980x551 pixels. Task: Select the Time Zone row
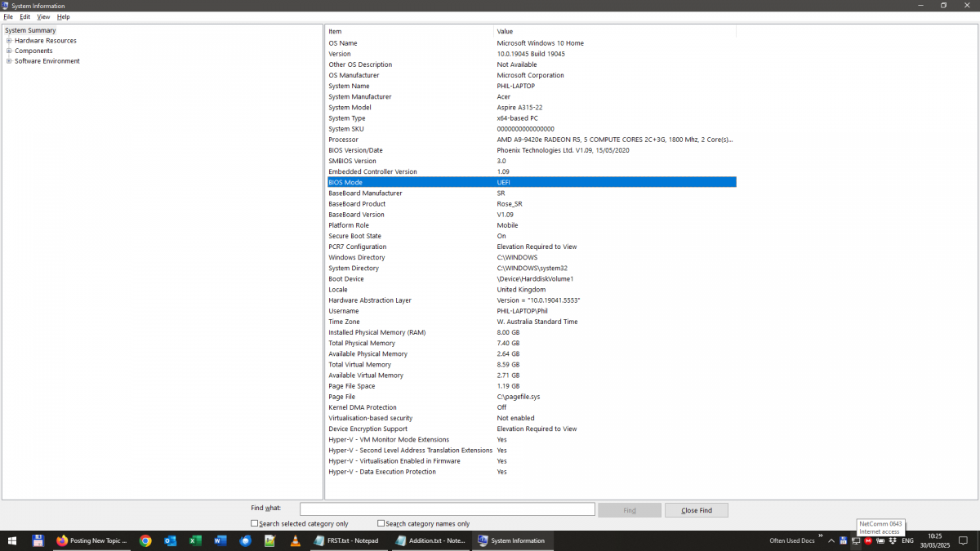[531, 322]
